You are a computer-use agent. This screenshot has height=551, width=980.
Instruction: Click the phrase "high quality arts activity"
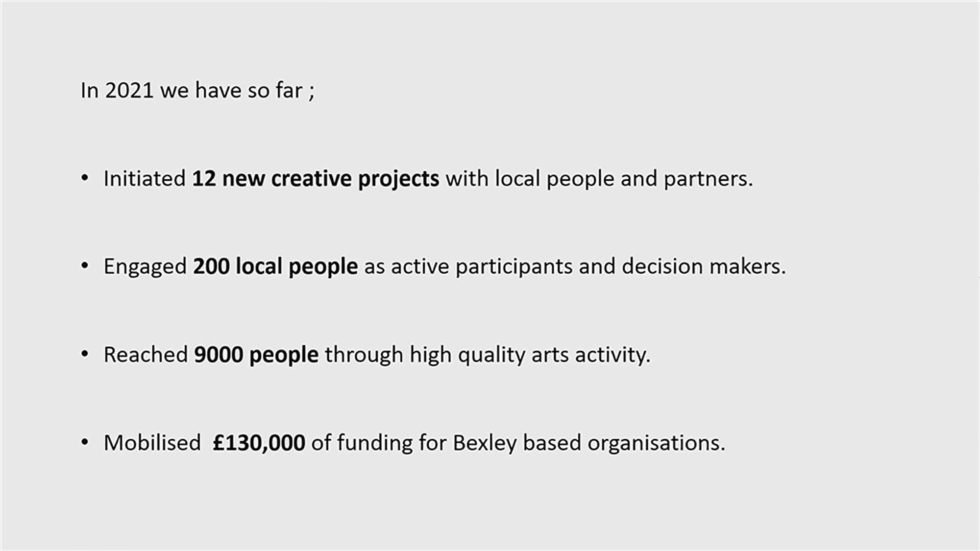click(529, 355)
